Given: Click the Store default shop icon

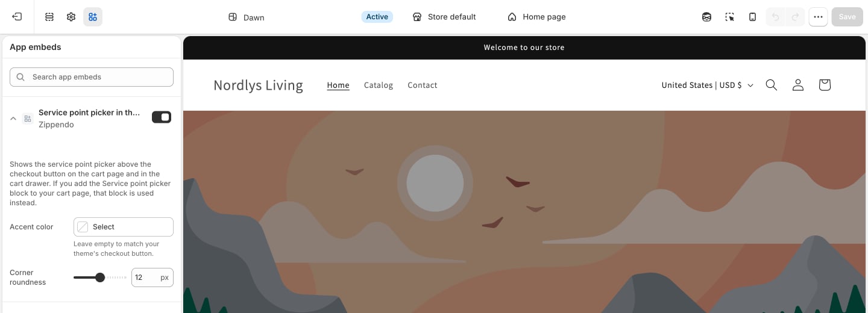Looking at the screenshot, I should pyautogui.click(x=417, y=17).
